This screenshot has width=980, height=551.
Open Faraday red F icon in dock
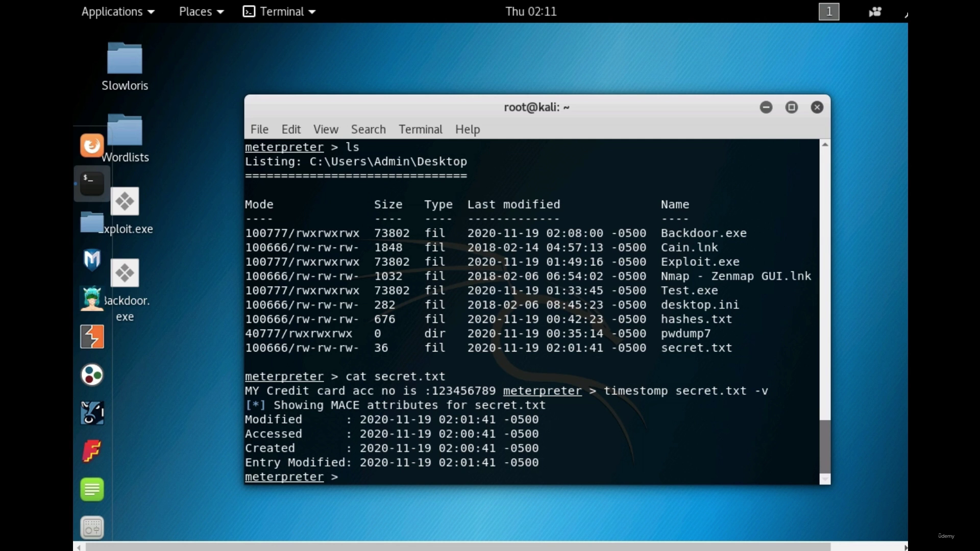(92, 452)
